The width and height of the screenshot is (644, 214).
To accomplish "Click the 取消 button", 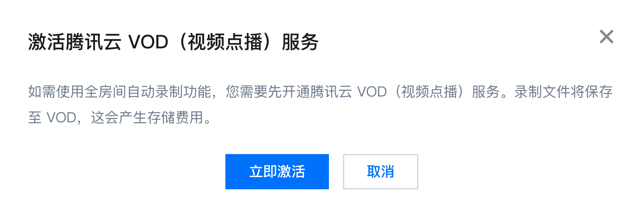I will pos(381,172).
